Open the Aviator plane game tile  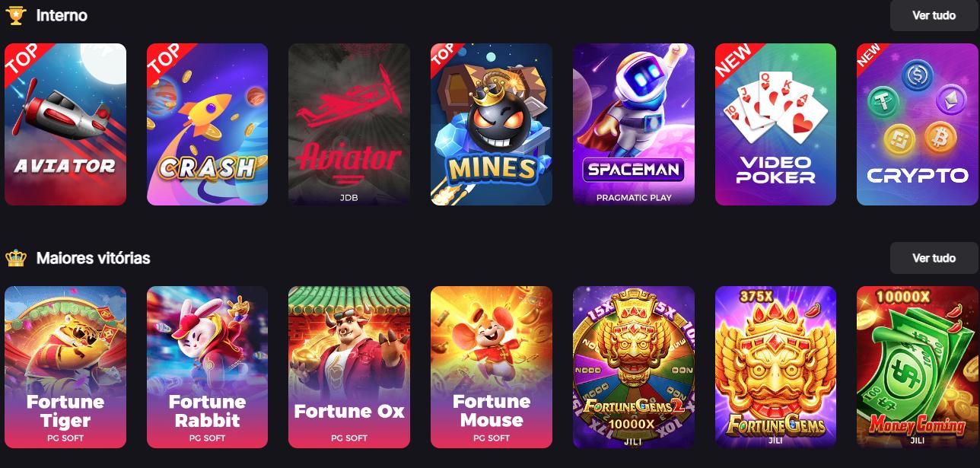65,124
